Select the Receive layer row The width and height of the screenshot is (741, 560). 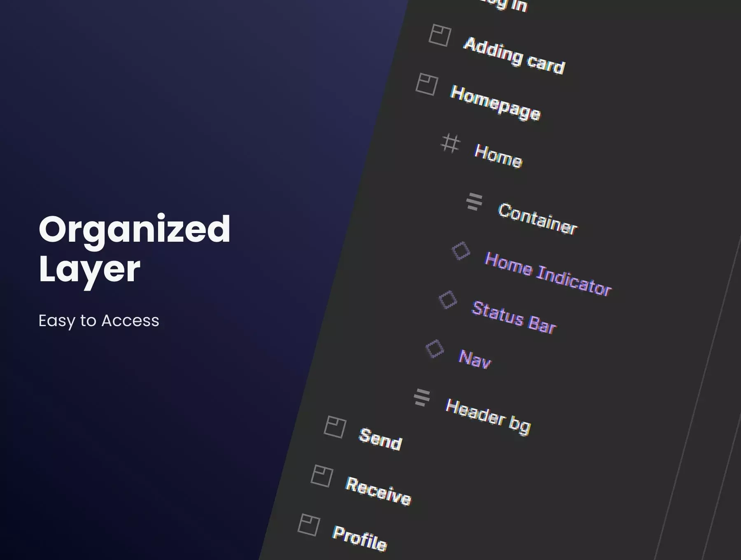[378, 490]
